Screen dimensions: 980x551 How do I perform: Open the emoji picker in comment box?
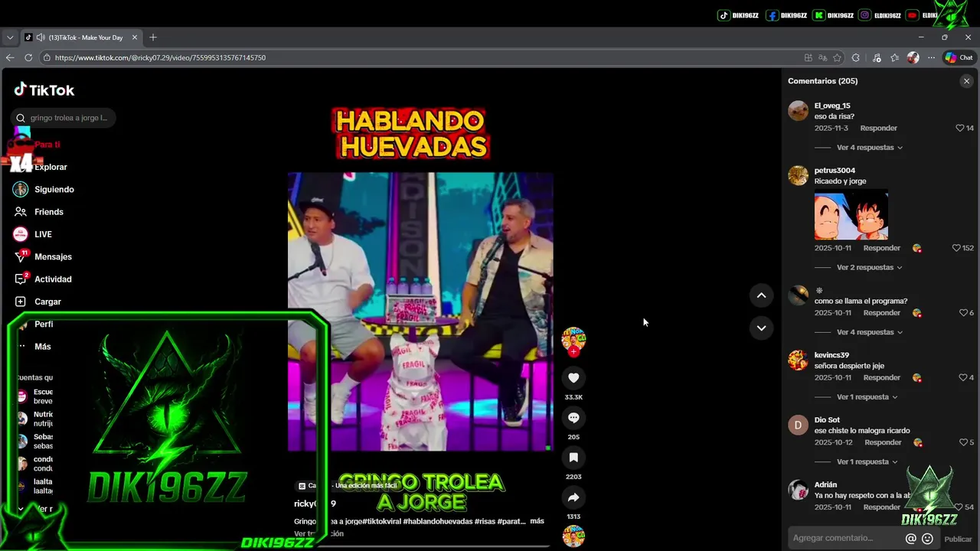[x=927, y=539]
